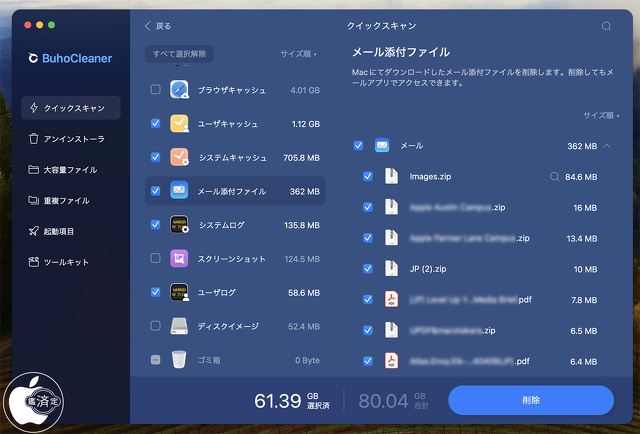640x434 pixels.
Task: Check the ディスクイメージ checkbox
Action: 156,326
